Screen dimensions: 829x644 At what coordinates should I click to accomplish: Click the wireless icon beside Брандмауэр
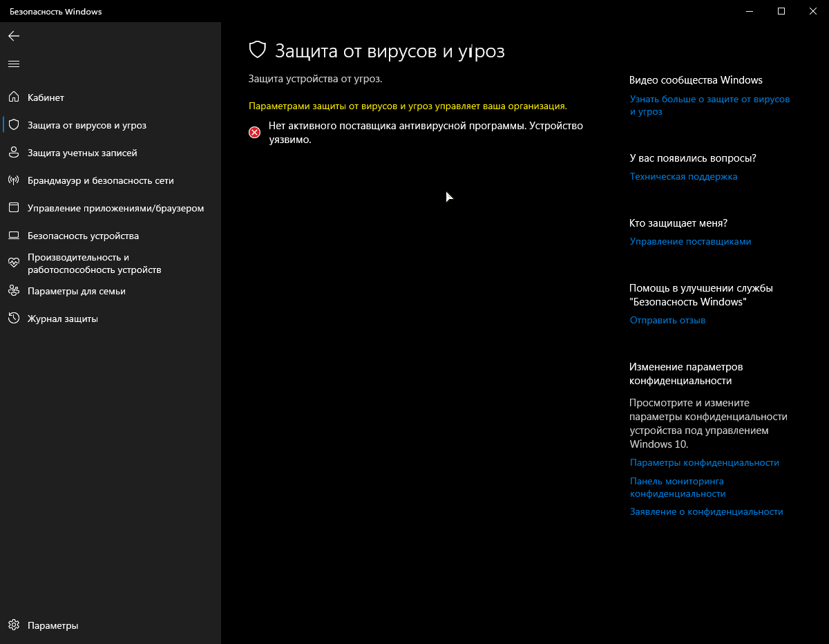(x=14, y=180)
